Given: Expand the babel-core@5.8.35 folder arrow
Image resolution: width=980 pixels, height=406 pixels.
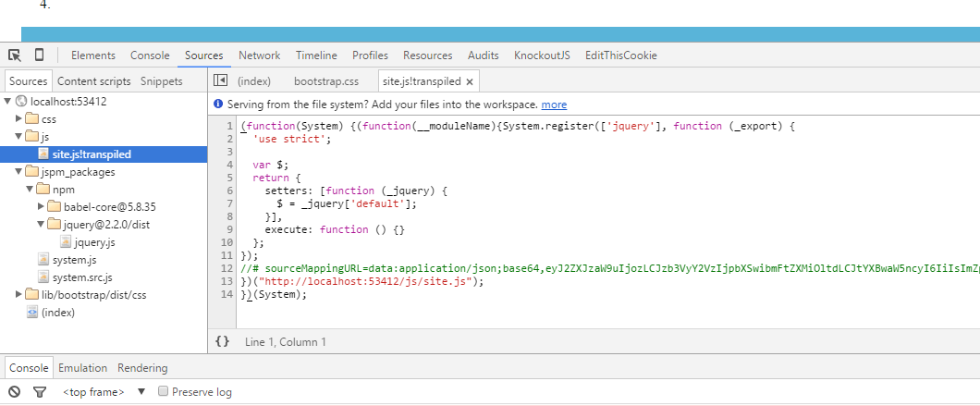Looking at the screenshot, I should pos(42,206).
